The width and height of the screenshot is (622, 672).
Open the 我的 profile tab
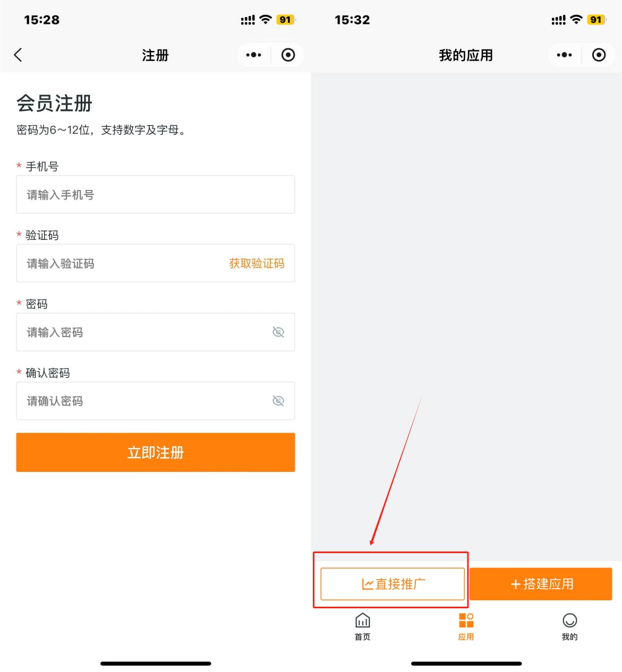pyautogui.click(x=569, y=627)
